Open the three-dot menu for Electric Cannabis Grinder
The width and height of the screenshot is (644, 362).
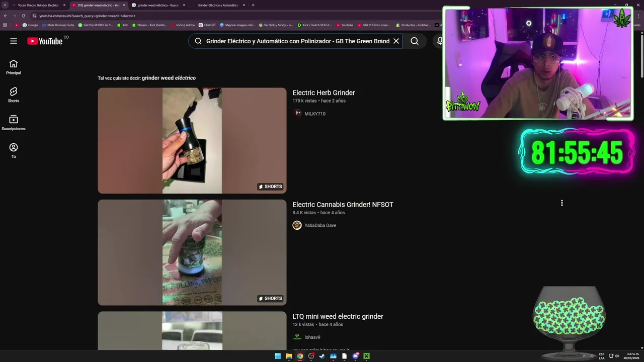pos(561,203)
